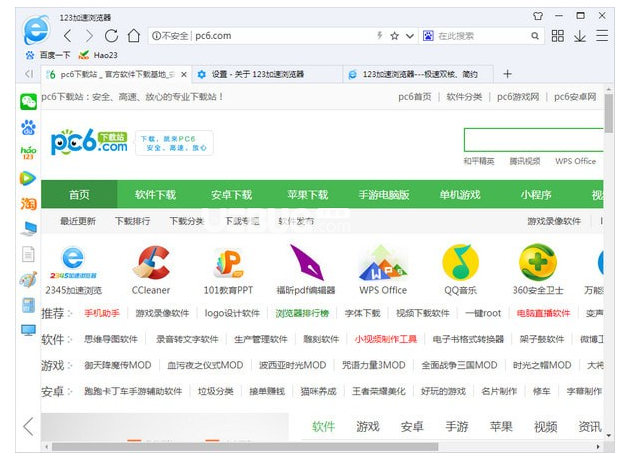Viewport: 623px width, 460px height.
Task: Go back with the browser back arrow
Action: pyautogui.click(x=68, y=36)
